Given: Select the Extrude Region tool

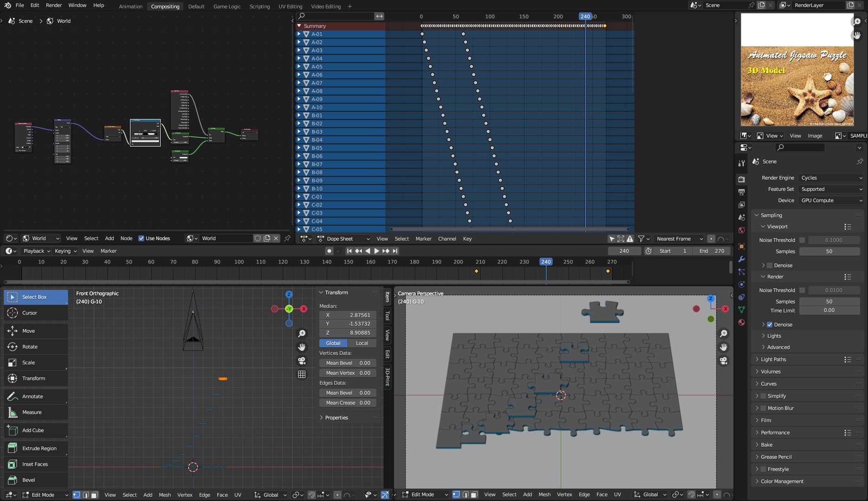Looking at the screenshot, I should click(x=36, y=448).
